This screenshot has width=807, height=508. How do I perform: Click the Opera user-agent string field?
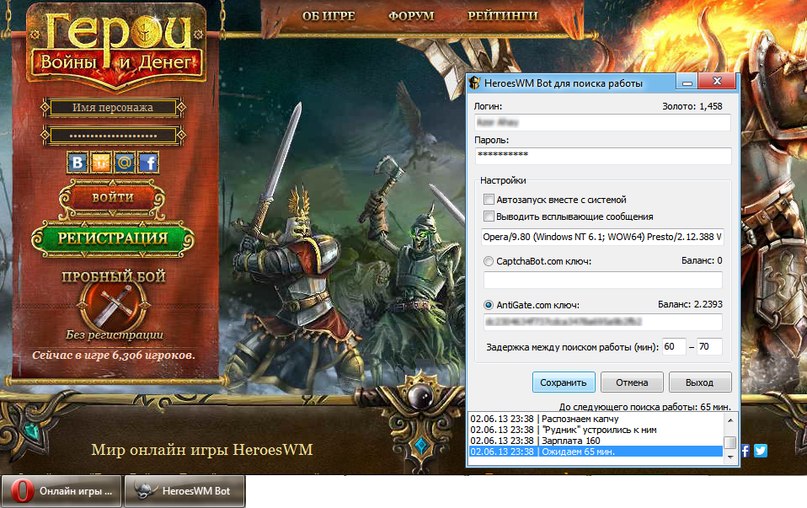tap(603, 237)
